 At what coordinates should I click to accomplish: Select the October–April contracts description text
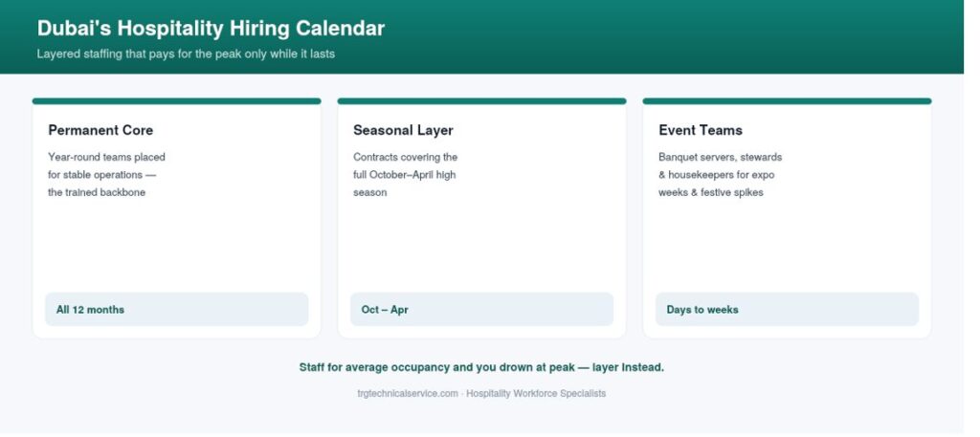(x=406, y=175)
